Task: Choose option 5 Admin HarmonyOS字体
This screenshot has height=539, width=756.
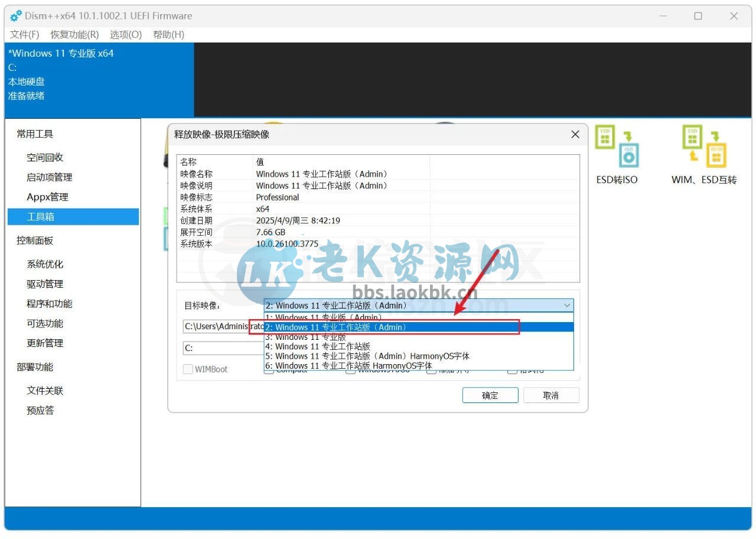Action: point(419,356)
